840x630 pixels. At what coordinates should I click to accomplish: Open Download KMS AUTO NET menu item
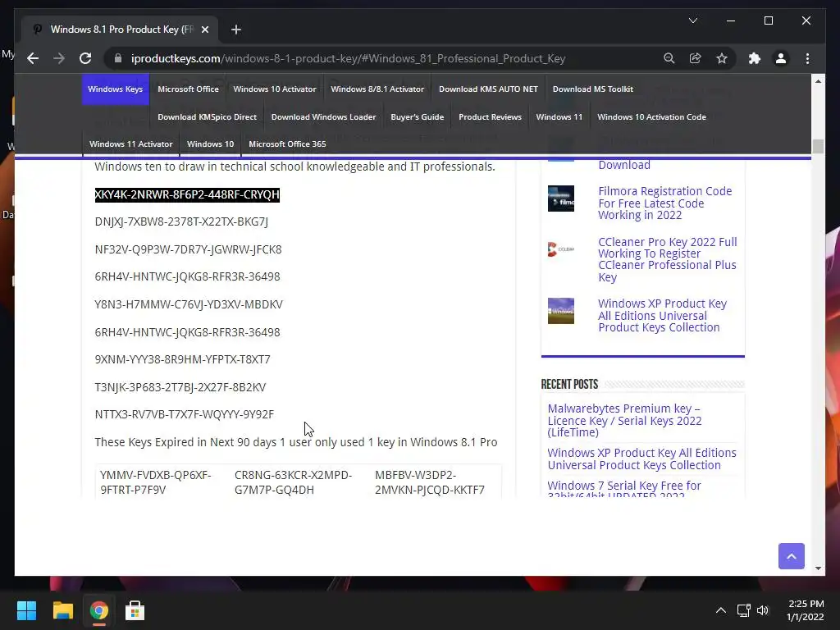coord(488,89)
